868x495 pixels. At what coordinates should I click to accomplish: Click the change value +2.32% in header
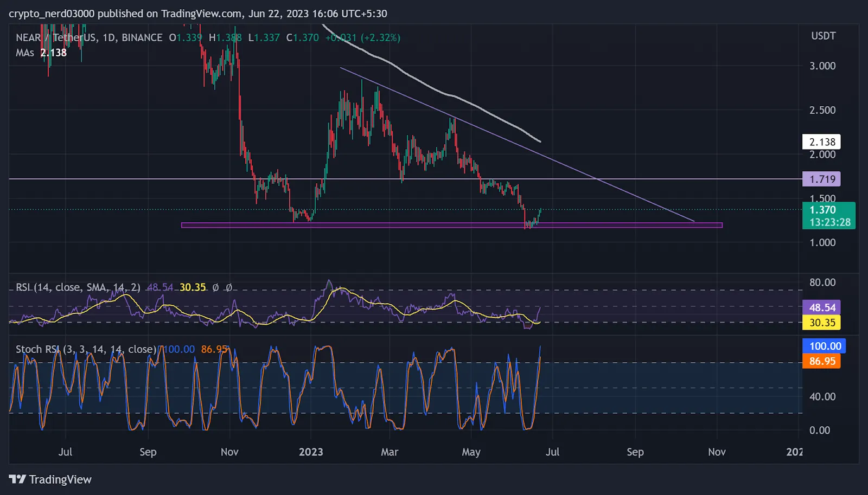point(381,37)
